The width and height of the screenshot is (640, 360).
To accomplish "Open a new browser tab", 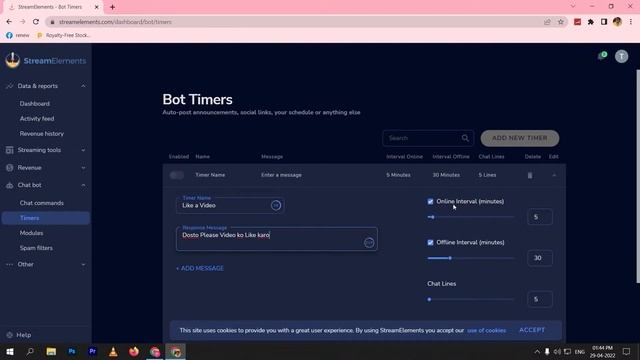I will pos(112,7).
